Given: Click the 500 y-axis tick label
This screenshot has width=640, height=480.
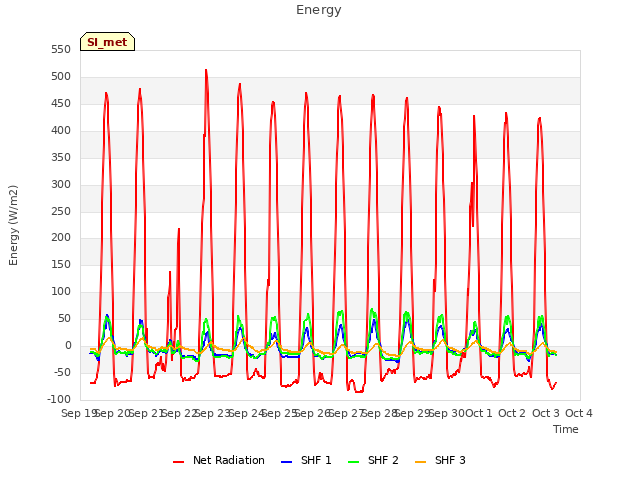Looking at the screenshot, I should [x=61, y=77].
